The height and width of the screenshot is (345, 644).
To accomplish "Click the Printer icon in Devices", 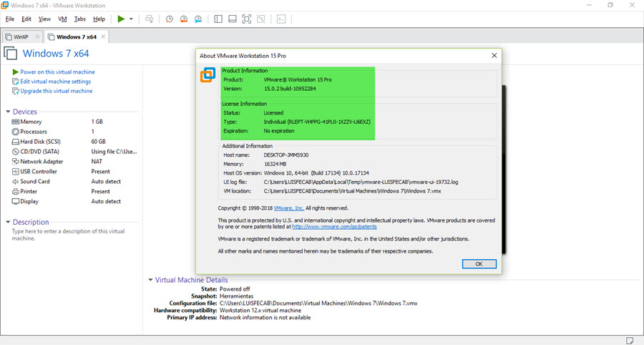I will (16, 191).
